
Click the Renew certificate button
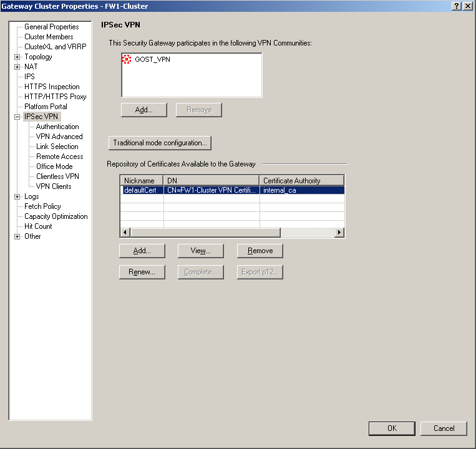click(x=142, y=272)
